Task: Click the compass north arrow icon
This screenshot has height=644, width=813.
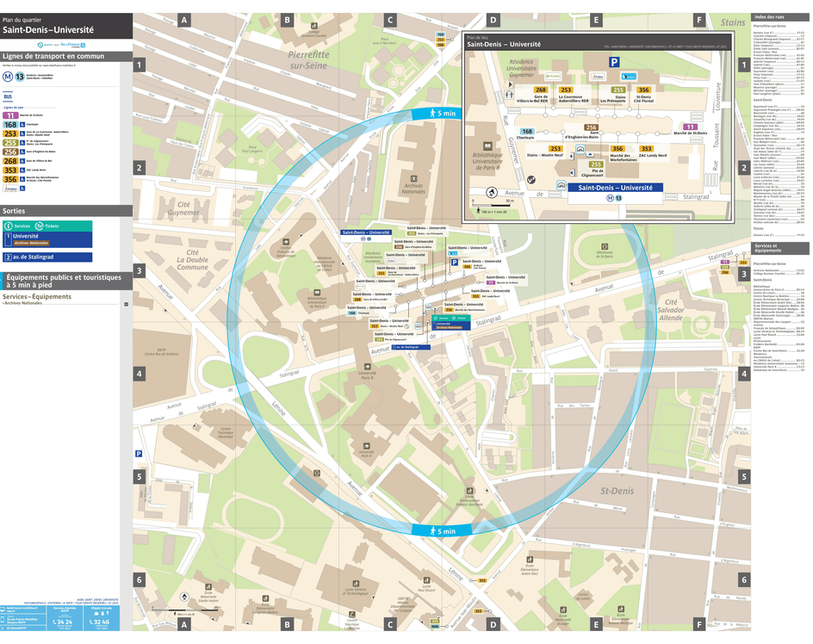Action: (x=491, y=192)
